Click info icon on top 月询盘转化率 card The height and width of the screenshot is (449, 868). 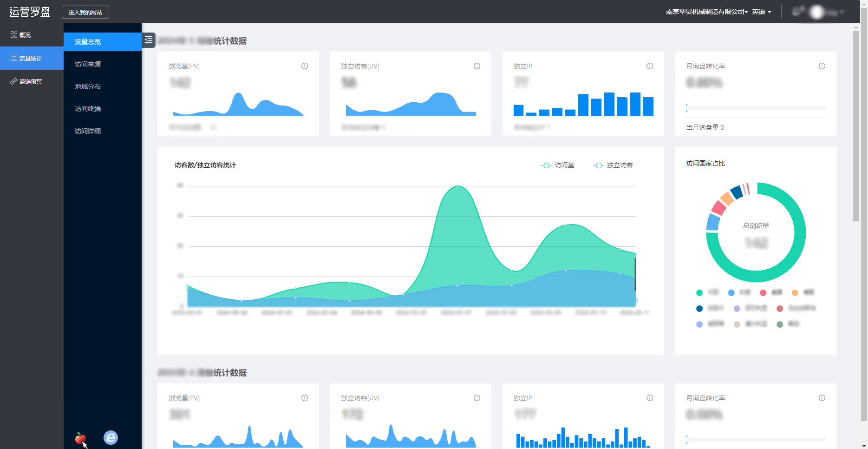tap(822, 66)
